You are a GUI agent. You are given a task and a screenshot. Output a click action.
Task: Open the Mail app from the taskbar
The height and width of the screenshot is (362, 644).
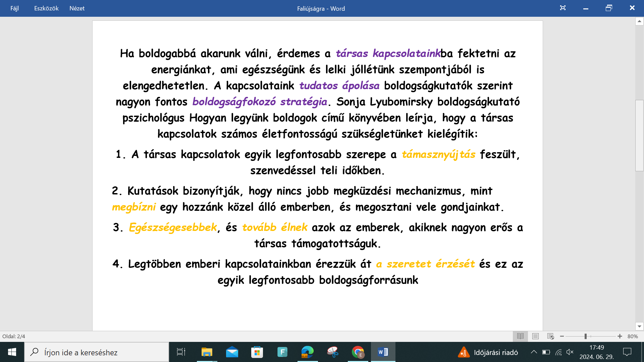click(232, 352)
